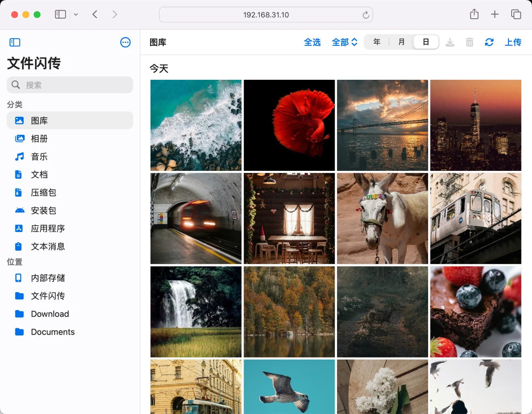
Task: Click the refresh sync icon
Action: 489,42
